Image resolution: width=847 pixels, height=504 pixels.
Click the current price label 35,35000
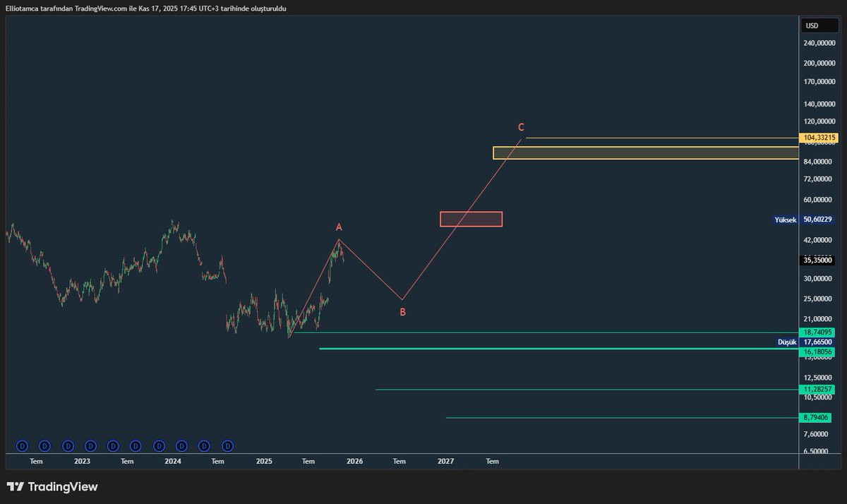[x=818, y=260]
